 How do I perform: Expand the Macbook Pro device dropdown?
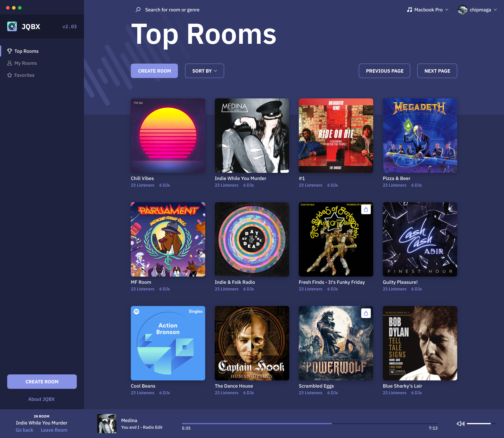(x=428, y=10)
